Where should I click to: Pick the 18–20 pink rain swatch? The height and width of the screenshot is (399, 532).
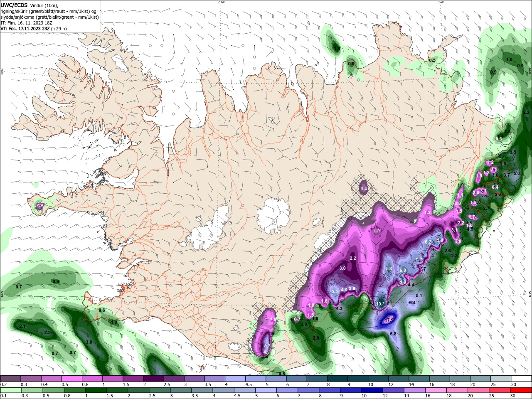pos(457,390)
